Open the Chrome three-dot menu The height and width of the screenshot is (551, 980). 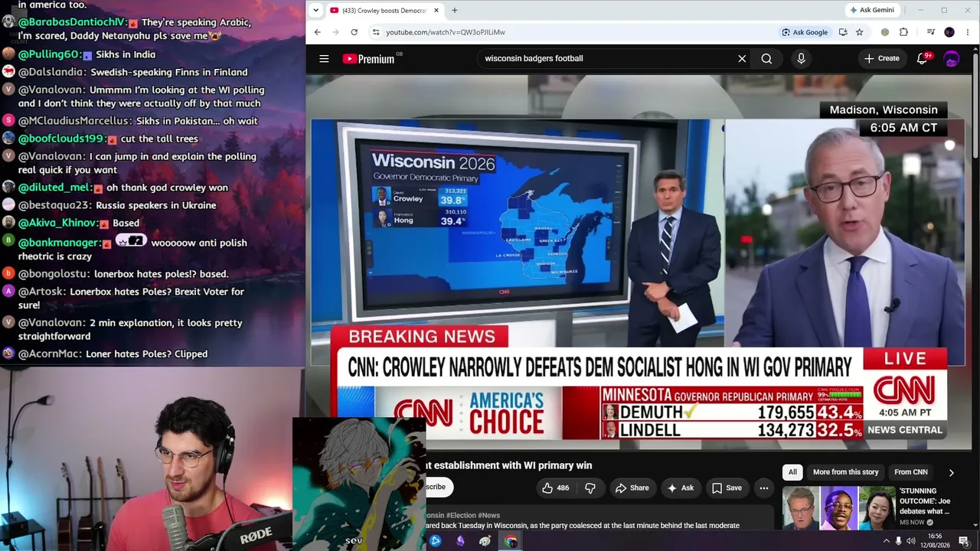[969, 32]
